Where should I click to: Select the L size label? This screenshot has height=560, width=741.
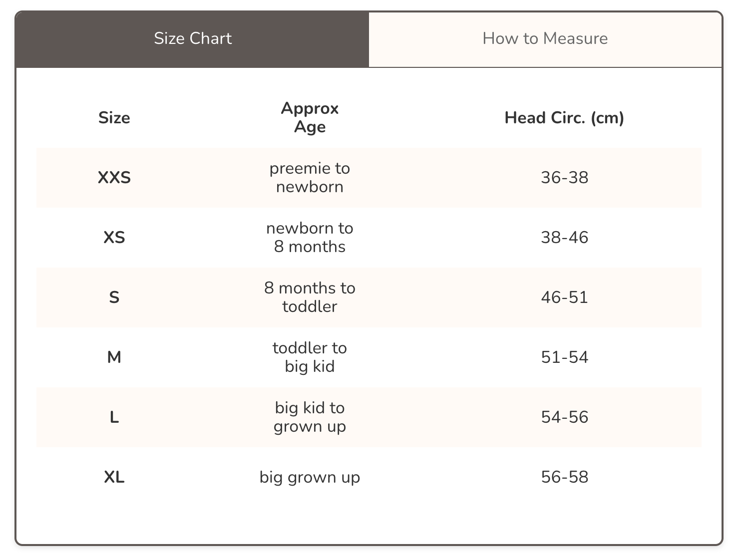(114, 417)
